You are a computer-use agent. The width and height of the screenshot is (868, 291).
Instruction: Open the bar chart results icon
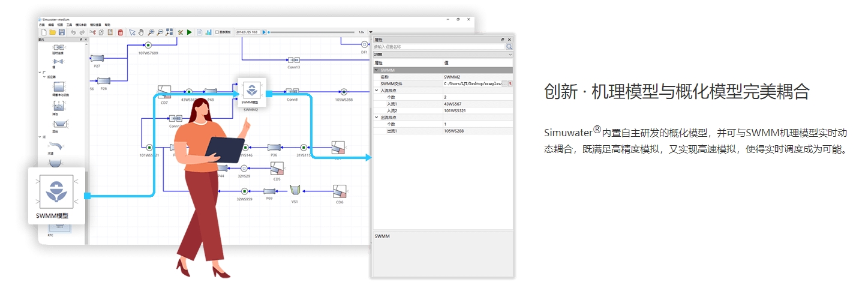209,32
